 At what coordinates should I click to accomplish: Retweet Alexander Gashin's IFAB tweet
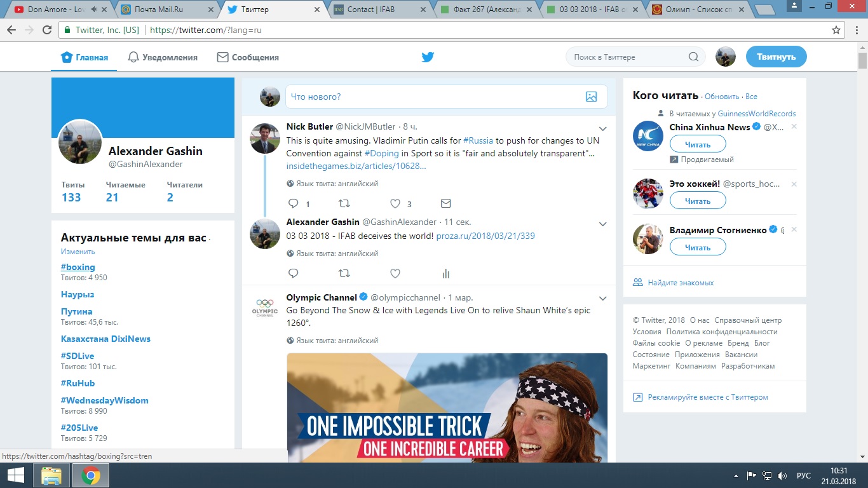344,273
